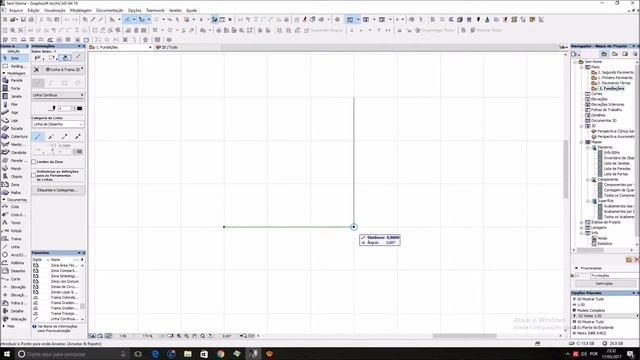
Task: Select the Seta (Arrow) selection tool
Action: pyautogui.click(x=14, y=58)
